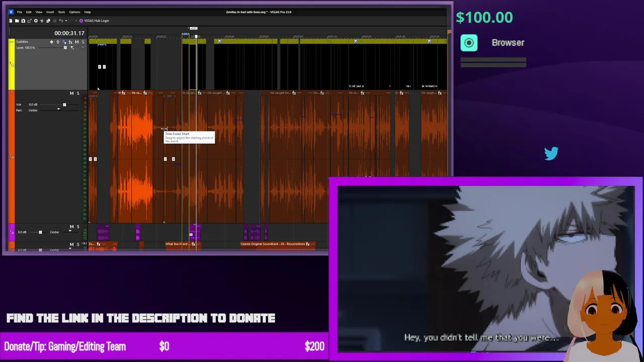644x362 pixels.
Task: Solo the Subtitles video track
Action: 83,42
